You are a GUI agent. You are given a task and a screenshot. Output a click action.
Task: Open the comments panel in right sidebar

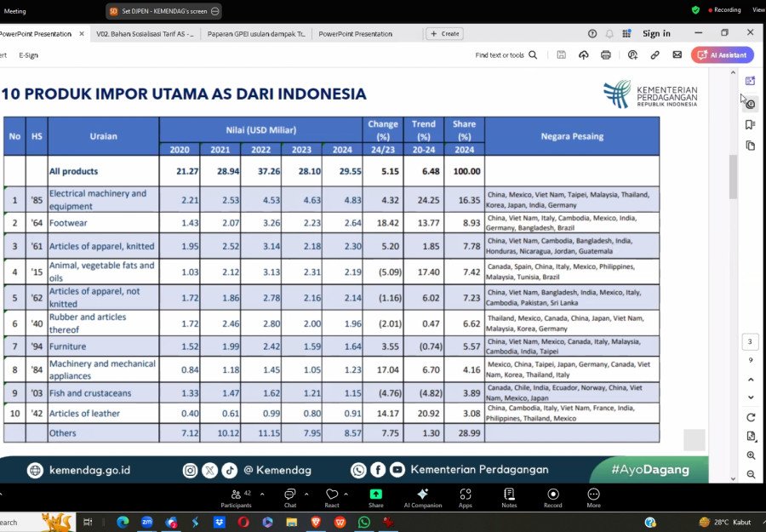[751, 104]
